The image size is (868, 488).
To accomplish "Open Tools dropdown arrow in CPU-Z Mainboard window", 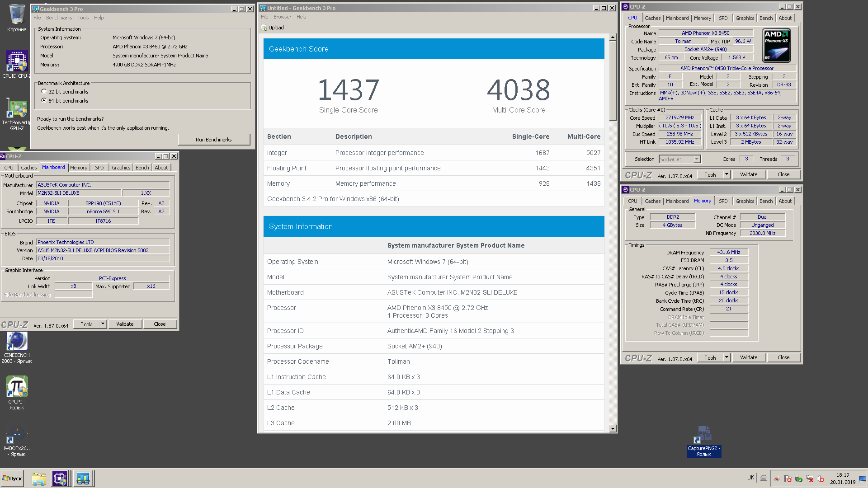I will point(103,324).
